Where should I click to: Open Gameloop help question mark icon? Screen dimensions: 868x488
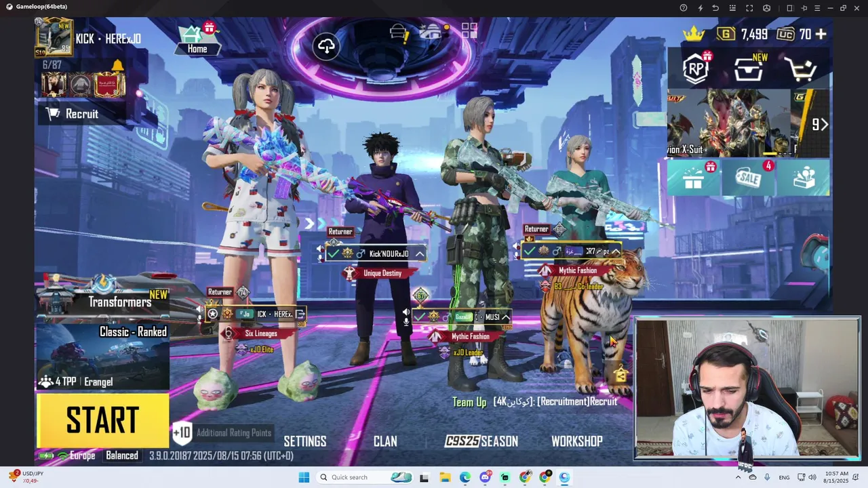click(684, 7)
